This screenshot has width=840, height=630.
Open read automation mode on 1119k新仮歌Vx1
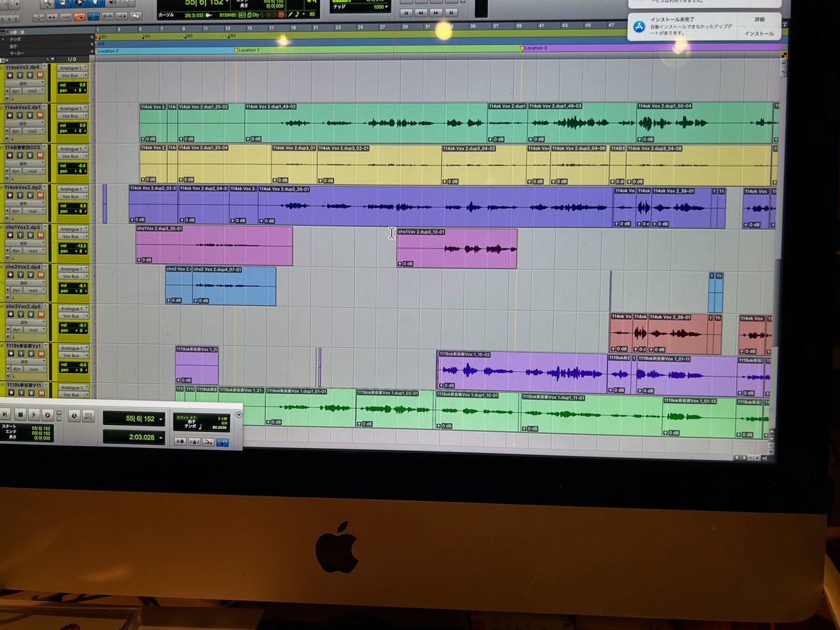[34, 369]
